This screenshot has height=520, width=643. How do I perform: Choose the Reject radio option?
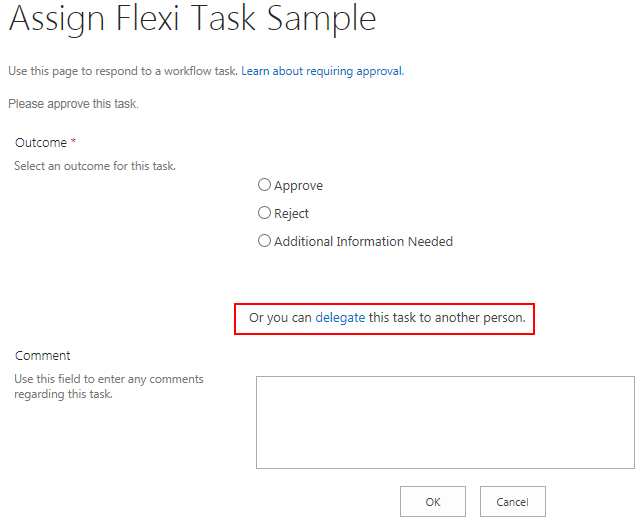(x=265, y=213)
